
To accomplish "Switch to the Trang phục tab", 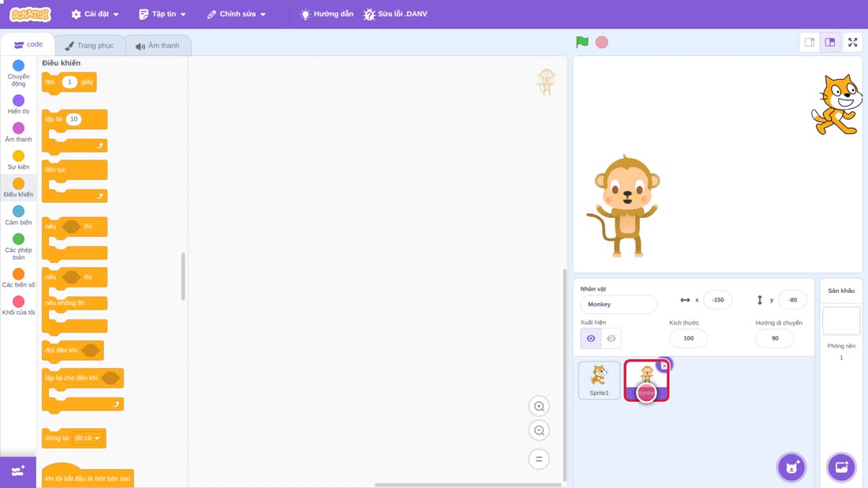I will (89, 46).
